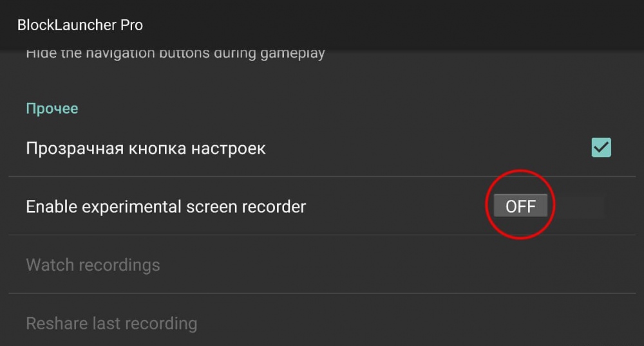Click the top action bar beside the title
The image size is (644, 346).
point(390,25)
